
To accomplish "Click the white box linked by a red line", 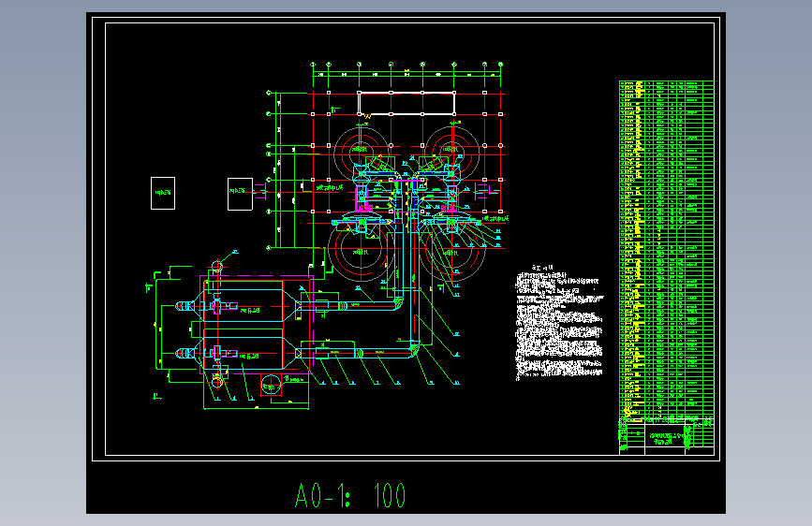I will pos(240,194).
